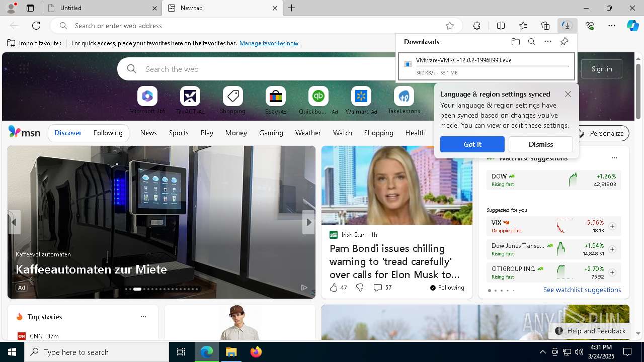Add VIX to watchlist
Screen dimensions: 644x362
click(x=612, y=226)
